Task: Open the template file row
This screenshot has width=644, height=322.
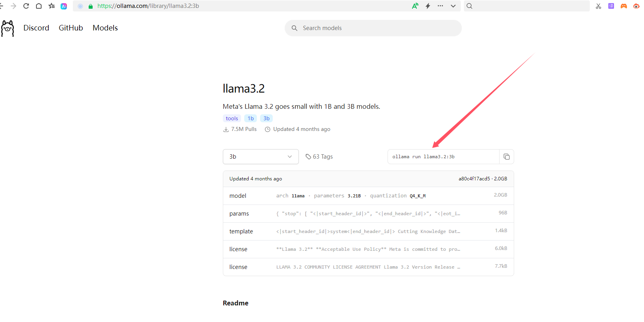Action: (368, 231)
